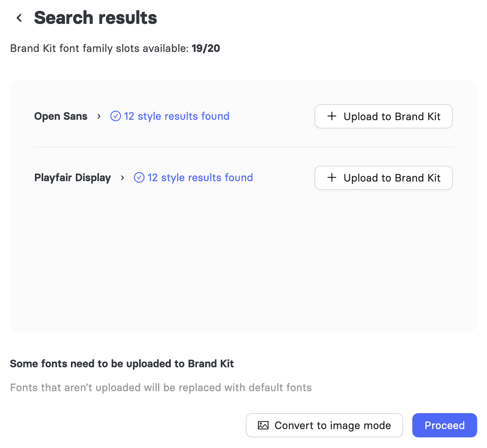Screen dimensions: 487x448
Task: Click the plus icon in Open Sans upload button
Action: 332,116
